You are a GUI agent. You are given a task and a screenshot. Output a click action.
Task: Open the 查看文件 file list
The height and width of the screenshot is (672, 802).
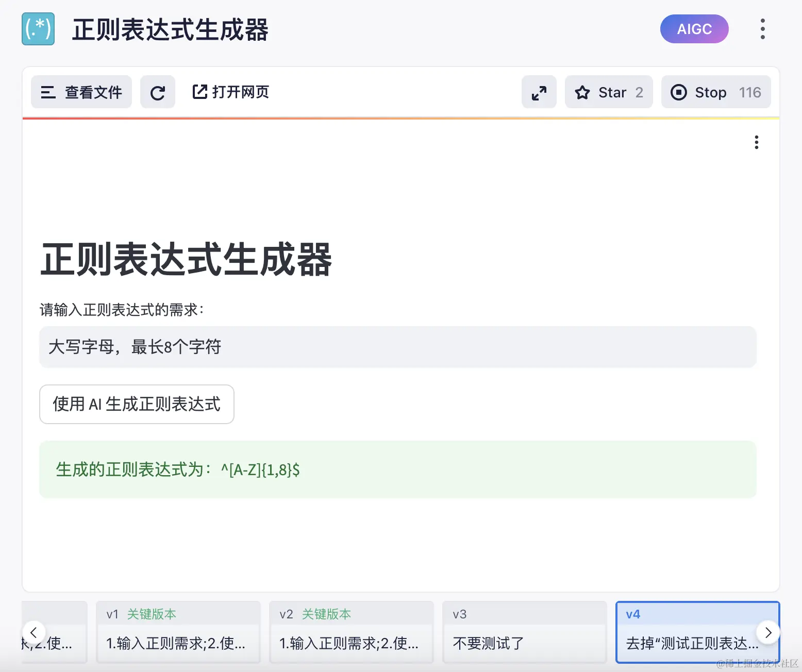click(81, 92)
